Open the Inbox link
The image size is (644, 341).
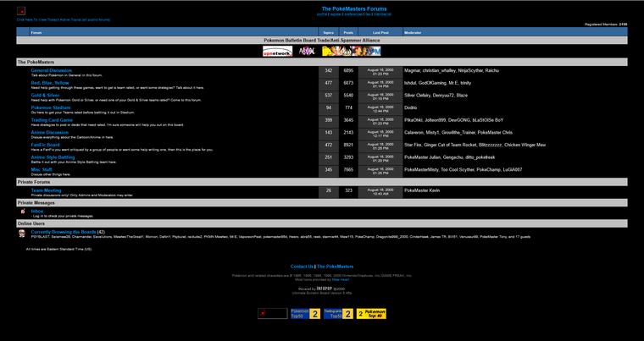pos(37,212)
